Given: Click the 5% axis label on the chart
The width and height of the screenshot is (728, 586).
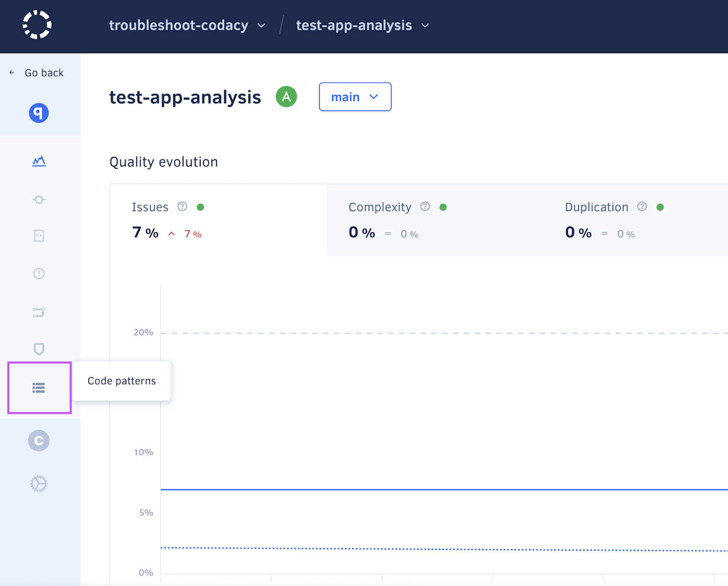Looking at the screenshot, I should point(146,513).
